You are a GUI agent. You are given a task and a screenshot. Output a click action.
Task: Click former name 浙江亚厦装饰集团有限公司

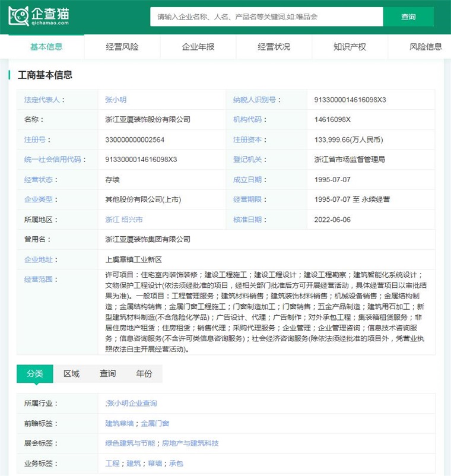(x=148, y=240)
